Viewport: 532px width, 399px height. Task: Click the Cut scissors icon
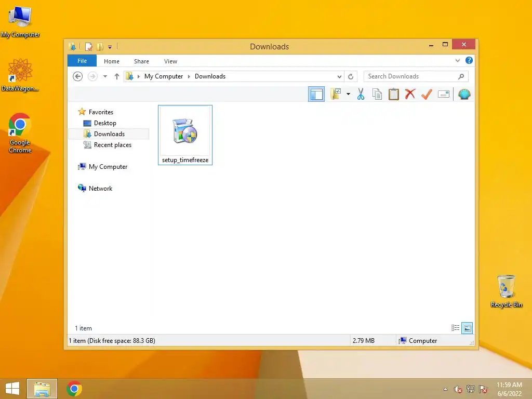(361, 94)
